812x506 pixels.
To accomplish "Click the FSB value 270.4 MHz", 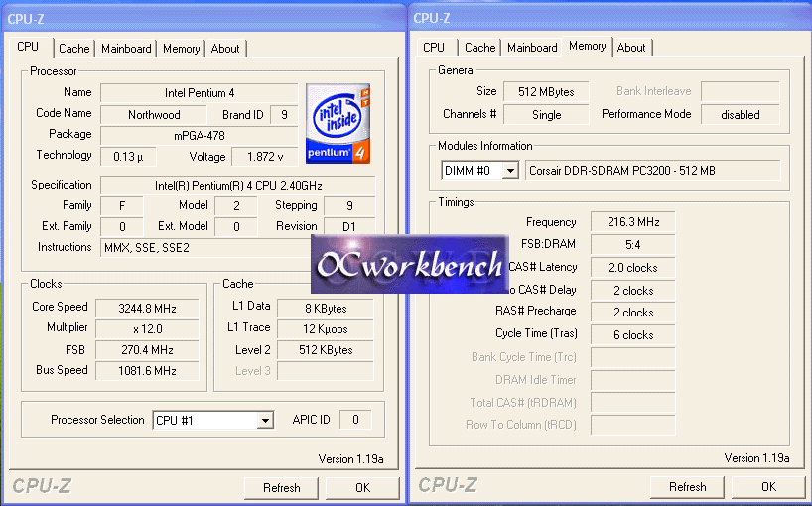I will coord(147,350).
